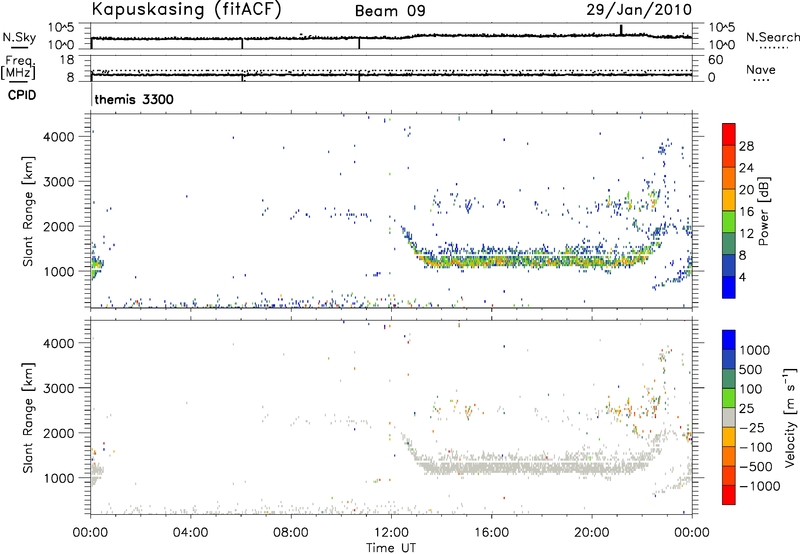This screenshot has height=554, width=800.
Task: Click the −1000 label on Velocity colorbar
Action: [x=760, y=486]
